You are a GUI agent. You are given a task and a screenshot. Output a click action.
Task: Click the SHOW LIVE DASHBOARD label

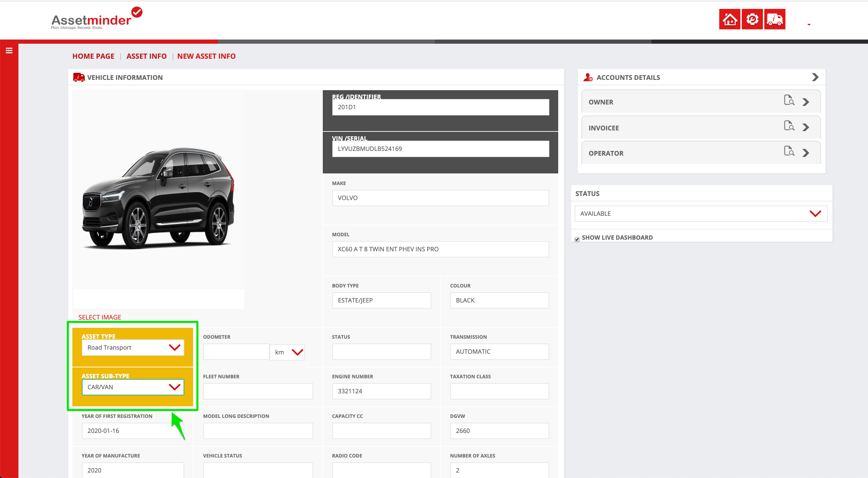[617, 238]
